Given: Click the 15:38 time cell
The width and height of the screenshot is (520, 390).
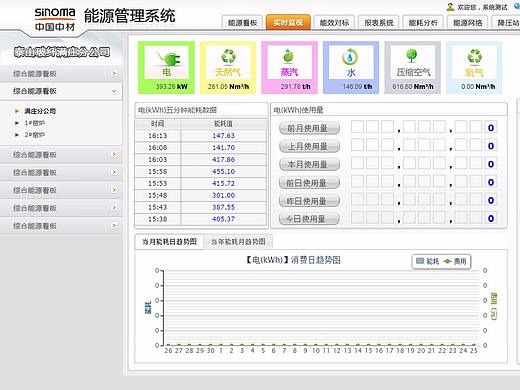Looking at the screenshot, I should click(x=158, y=219).
